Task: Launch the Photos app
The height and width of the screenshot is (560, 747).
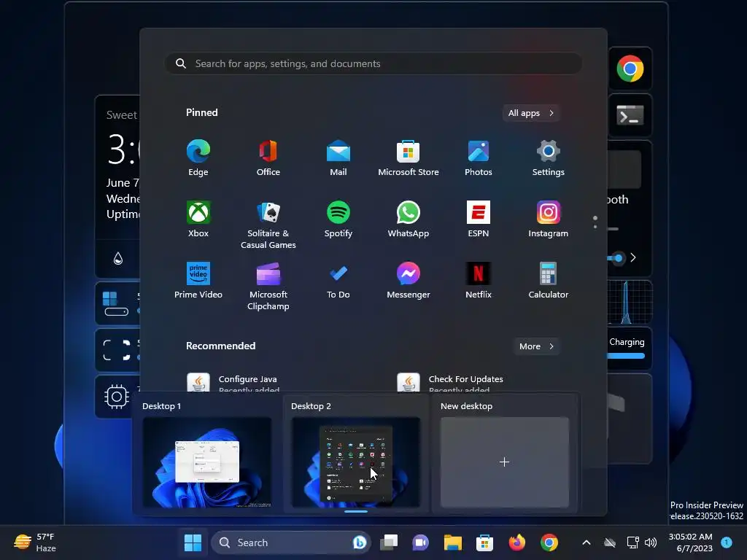Action: pos(479,158)
